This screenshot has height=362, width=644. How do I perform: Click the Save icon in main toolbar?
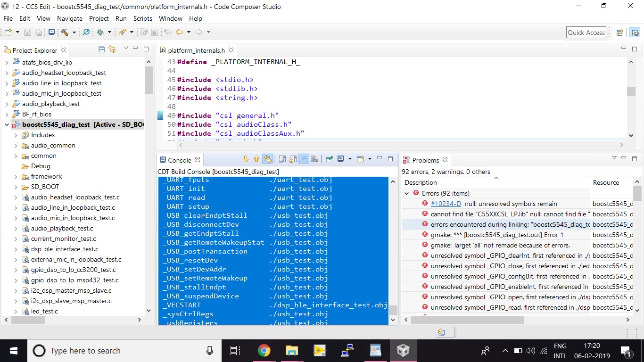(x=27, y=32)
